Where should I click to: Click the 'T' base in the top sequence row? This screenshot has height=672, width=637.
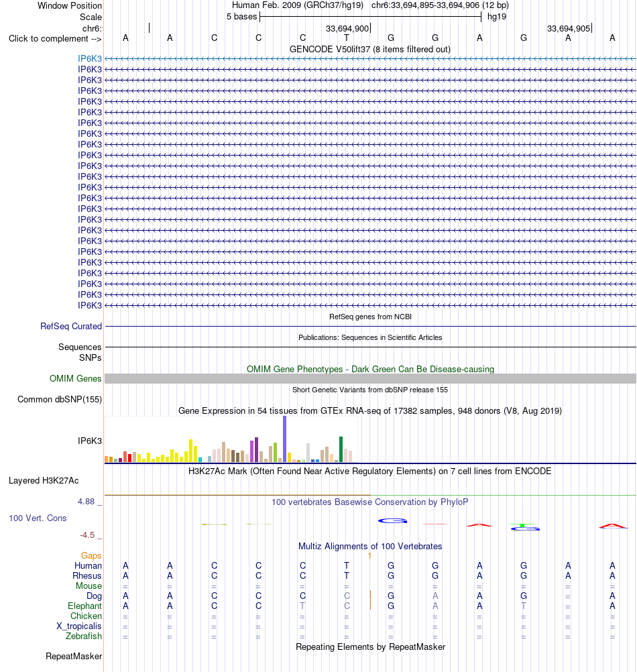coord(347,38)
